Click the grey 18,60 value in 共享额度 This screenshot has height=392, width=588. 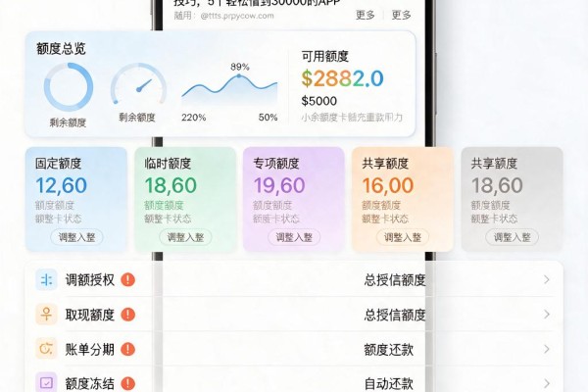point(497,185)
